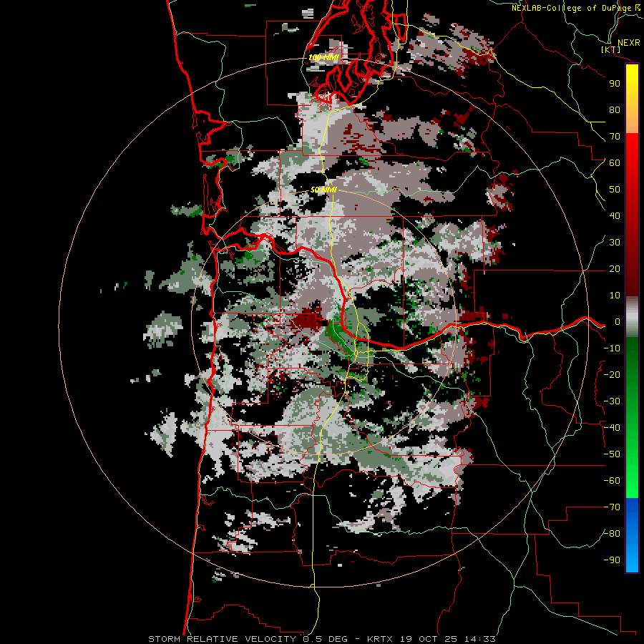Screen dimensions: 644x644
Task: Click the 0.5 DEG elevation text in caption
Action: tap(326, 639)
